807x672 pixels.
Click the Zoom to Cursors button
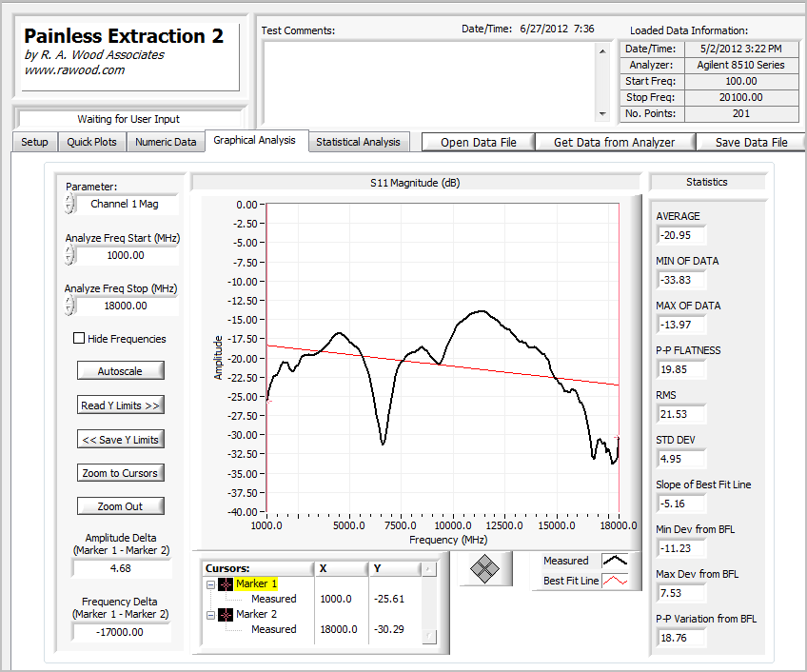121,473
